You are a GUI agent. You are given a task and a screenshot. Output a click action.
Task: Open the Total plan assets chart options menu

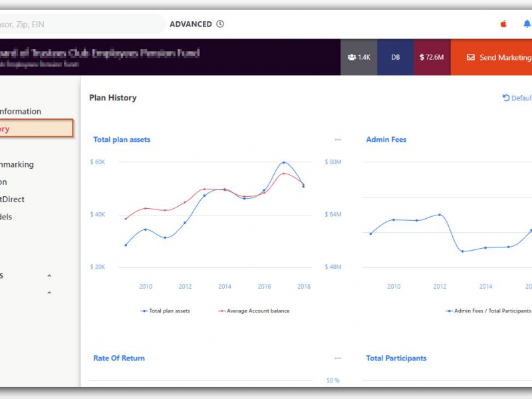tap(338, 140)
